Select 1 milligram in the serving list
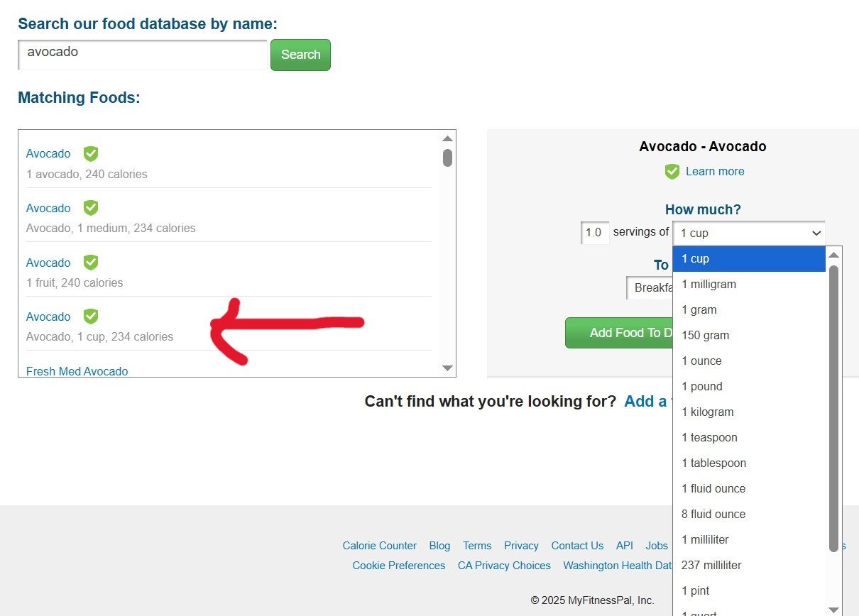Image resolution: width=859 pixels, height=616 pixels. pyautogui.click(x=749, y=284)
